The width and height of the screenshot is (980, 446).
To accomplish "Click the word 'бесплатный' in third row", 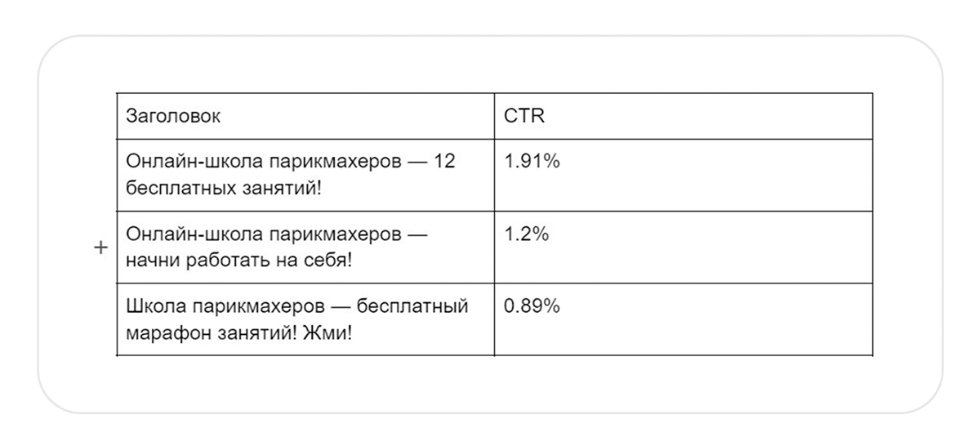I will (x=415, y=306).
